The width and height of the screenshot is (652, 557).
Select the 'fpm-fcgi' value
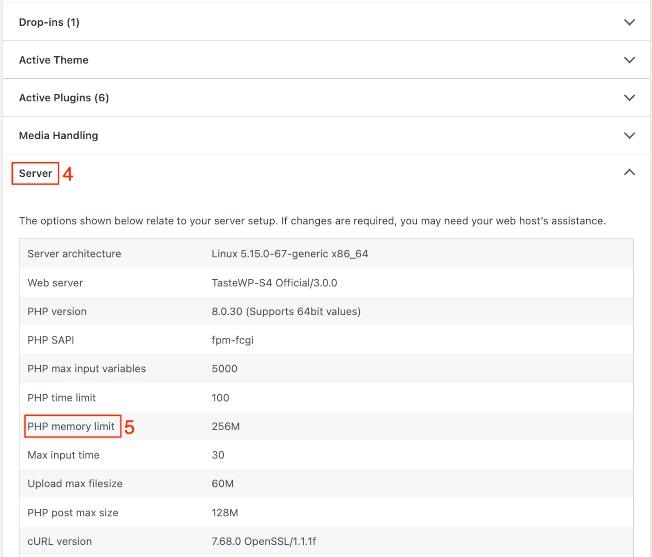(x=232, y=340)
